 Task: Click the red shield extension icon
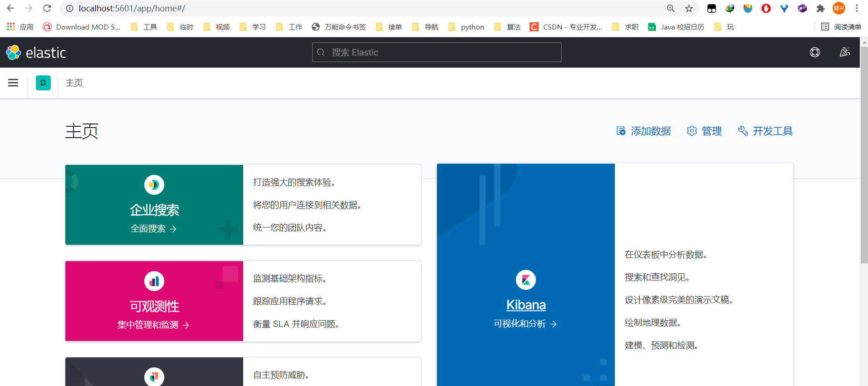pos(766,8)
